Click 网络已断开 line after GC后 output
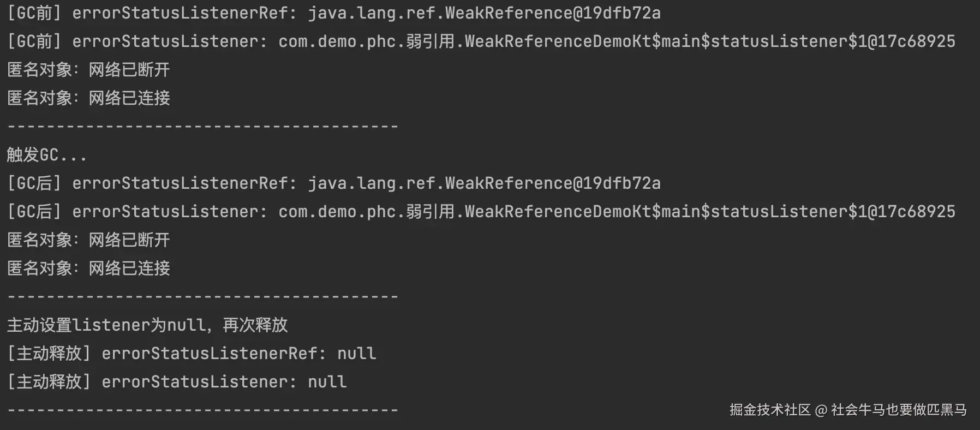Screen dimensions: 980x430 pyautogui.click(x=88, y=240)
